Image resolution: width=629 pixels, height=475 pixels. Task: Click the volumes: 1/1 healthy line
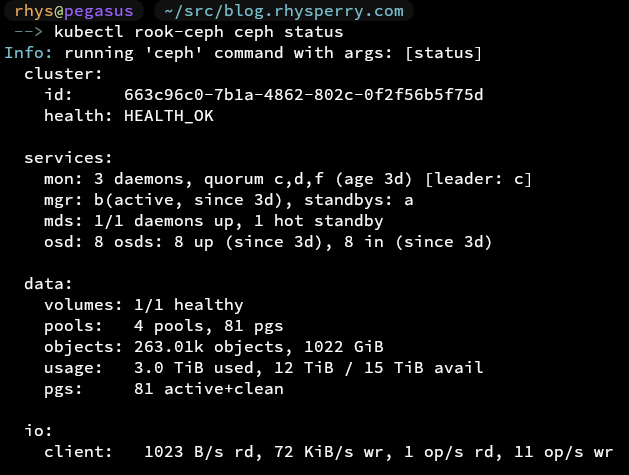tap(144, 305)
